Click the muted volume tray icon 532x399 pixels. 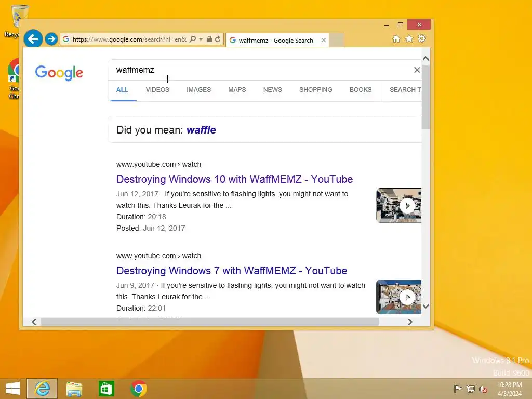[x=483, y=389]
